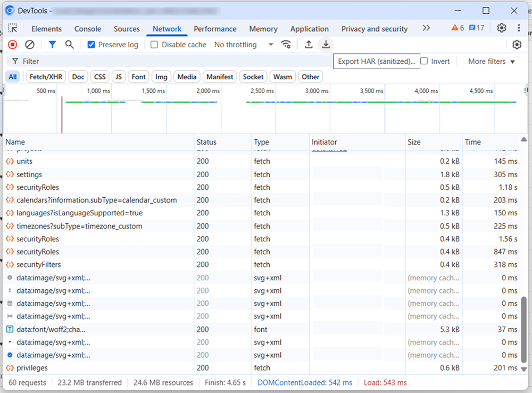The image size is (532, 393).
Task: Import a HAR file using upload icon
Action: tap(309, 45)
